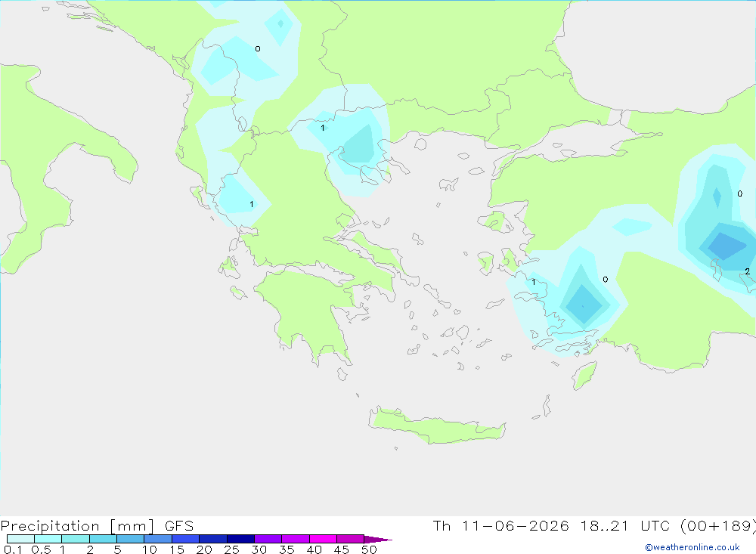Click the '18..21 UTC' time text

point(625,525)
